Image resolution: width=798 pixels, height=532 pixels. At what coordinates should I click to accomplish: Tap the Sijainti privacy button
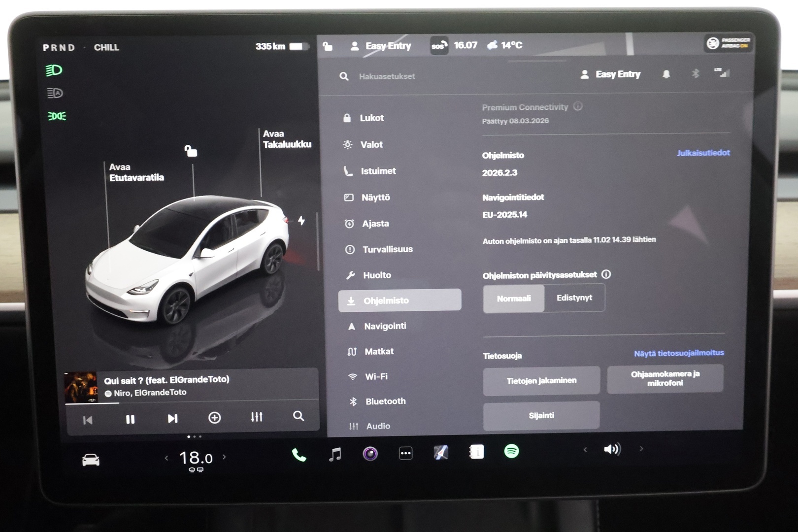click(541, 415)
